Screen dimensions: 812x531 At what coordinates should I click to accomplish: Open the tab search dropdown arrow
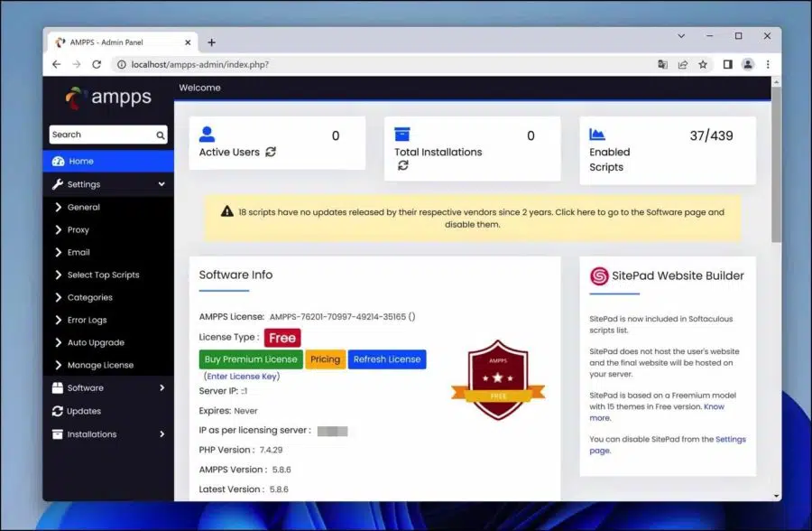pyautogui.click(x=681, y=36)
